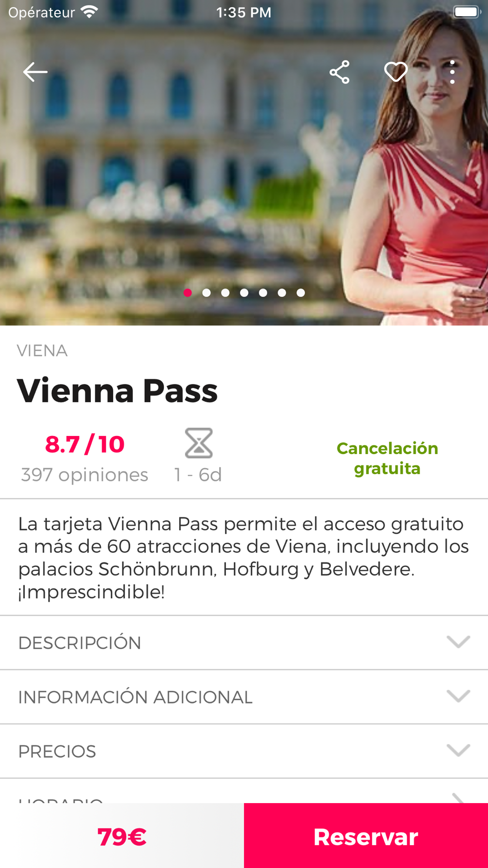Tap the hourglass duration icon
This screenshot has width=488, height=868.
pyautogui.click(x=199, y=443)
